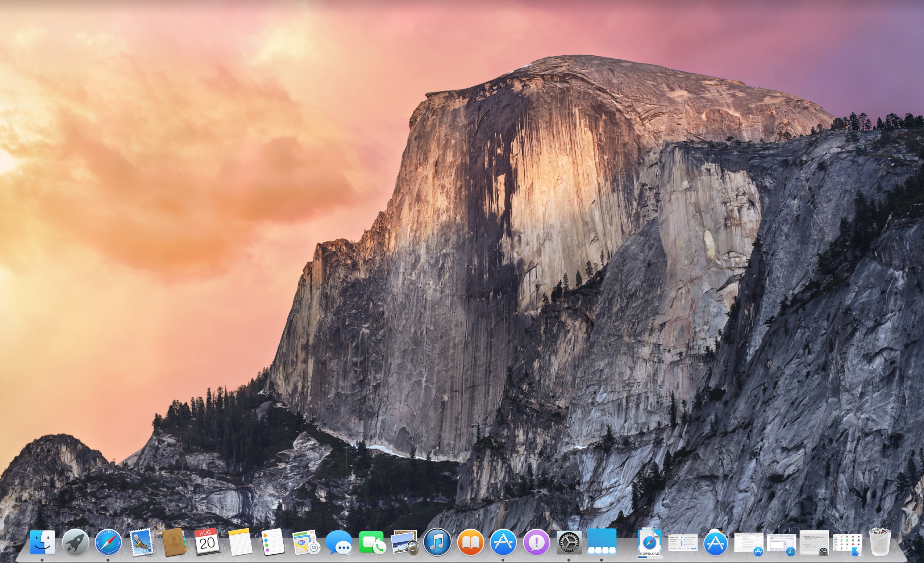The image size is (924, 563).
Task: Open the Maps app icon
Action: pyautogui.click(x=305, y=542)
